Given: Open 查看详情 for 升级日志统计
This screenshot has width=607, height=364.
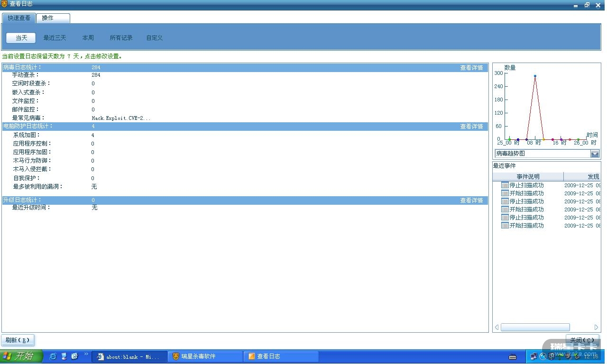Looking at the screenshot, I should pos(472,200).
